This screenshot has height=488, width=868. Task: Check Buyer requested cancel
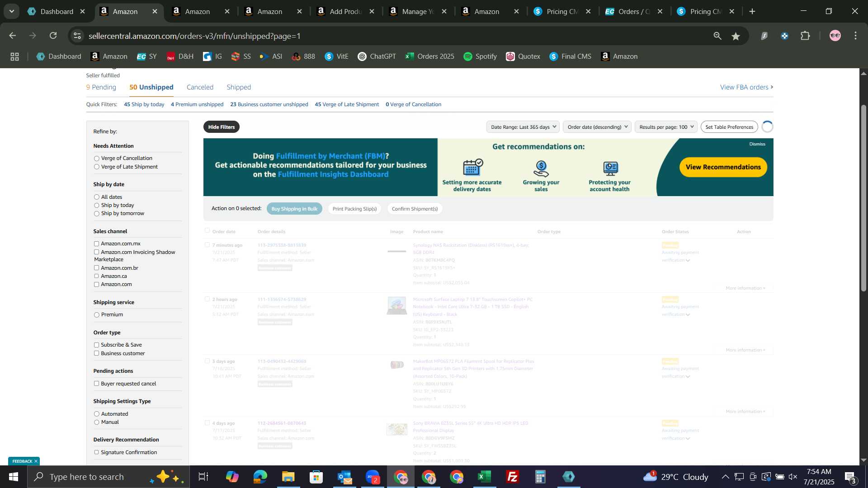coord(96,384)
